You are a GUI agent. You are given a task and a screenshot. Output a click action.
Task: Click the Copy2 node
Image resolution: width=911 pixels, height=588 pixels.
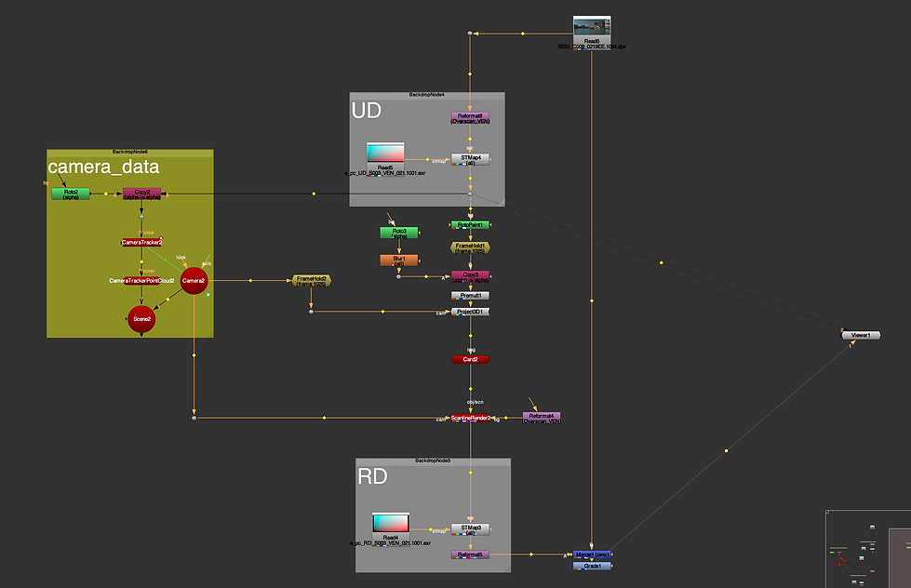(x=141, y=194)
